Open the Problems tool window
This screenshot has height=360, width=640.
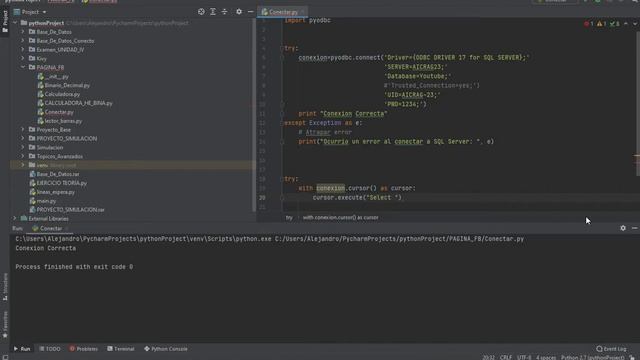[84, 349]
